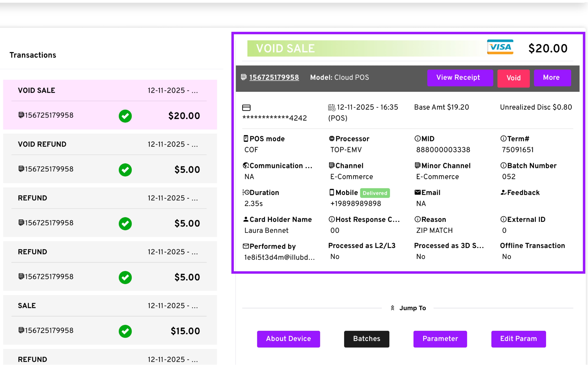This screenshot has width=588, height=367.
Task: Click the Edit Param button
Action: [518, 339]
